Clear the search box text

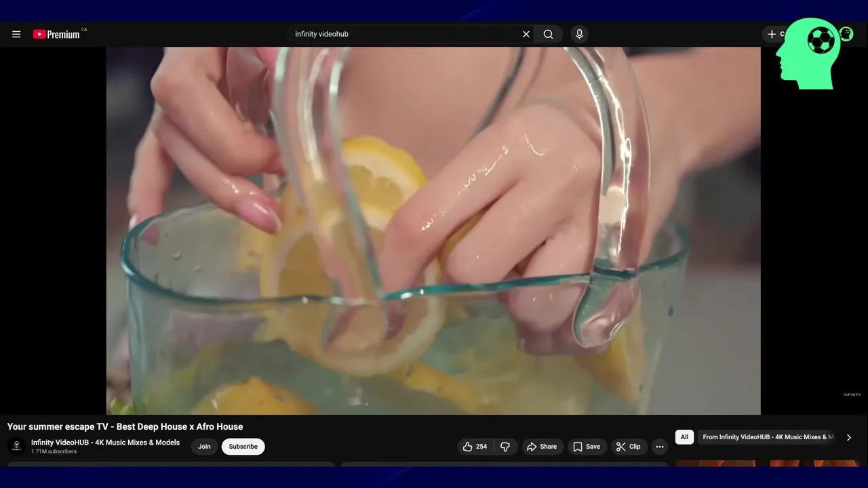(526, 34)
